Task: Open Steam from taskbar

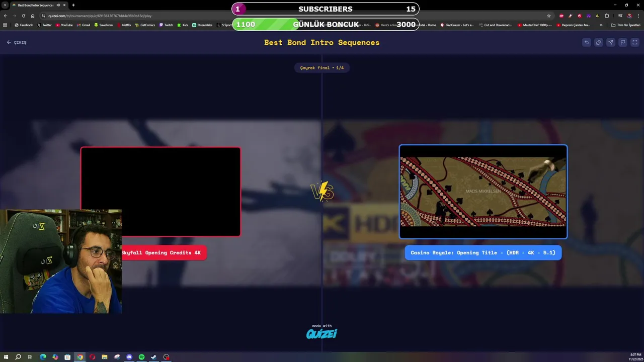Action: click(x=154, y=357)
